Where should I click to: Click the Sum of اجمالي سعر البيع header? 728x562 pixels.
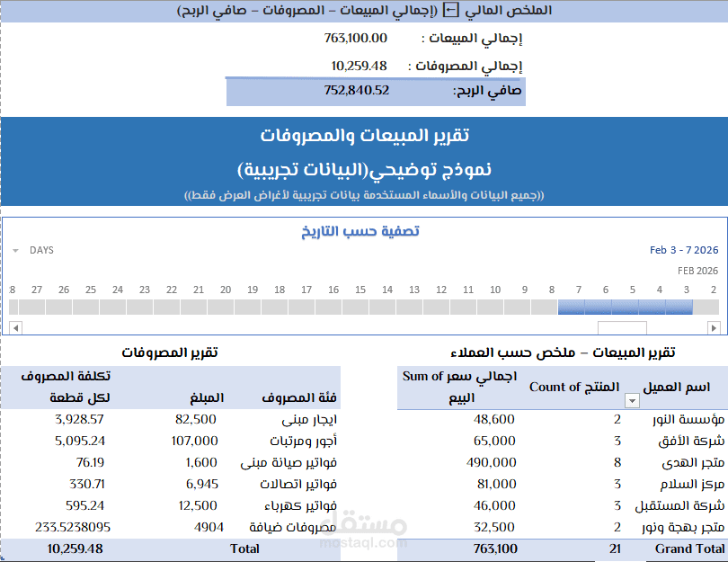[x=459, y=387]
